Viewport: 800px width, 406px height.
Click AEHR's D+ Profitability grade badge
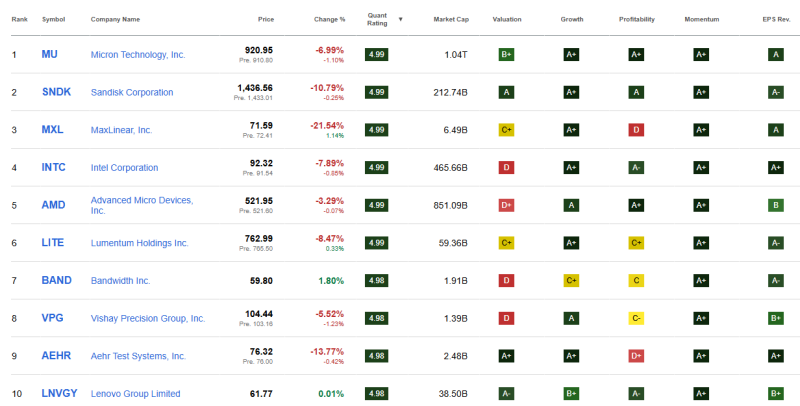point(636,356)
